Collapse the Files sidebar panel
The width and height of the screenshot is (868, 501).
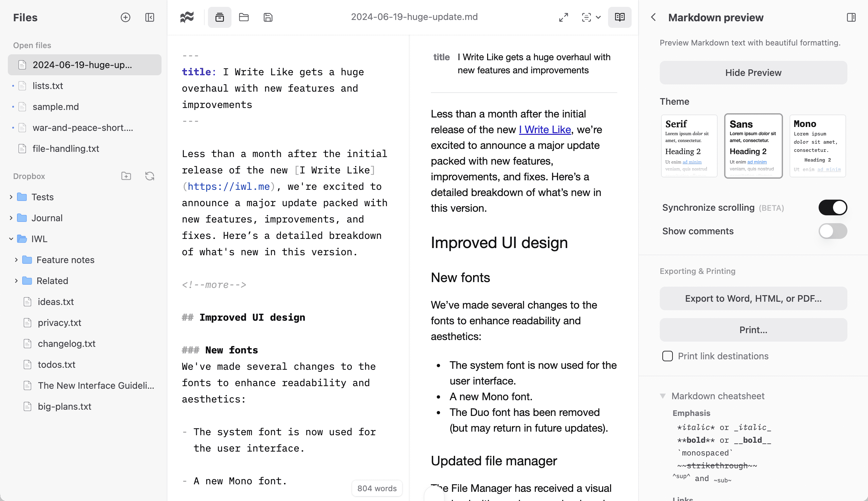click(149, 17)
